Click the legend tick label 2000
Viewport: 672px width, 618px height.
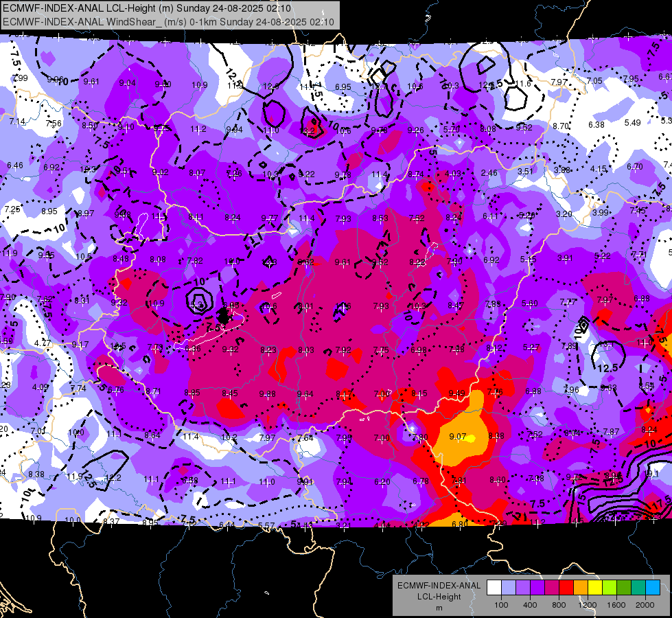click(645, 605)
